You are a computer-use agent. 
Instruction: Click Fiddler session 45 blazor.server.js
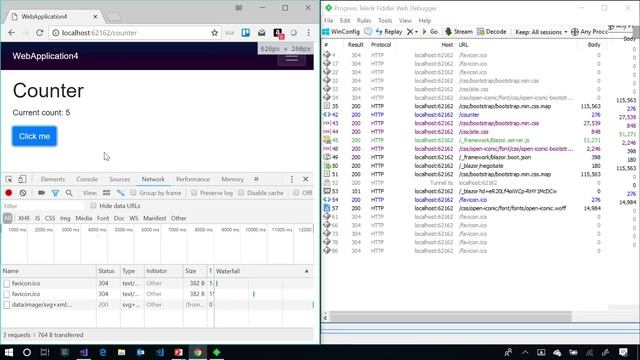(462, 140)
